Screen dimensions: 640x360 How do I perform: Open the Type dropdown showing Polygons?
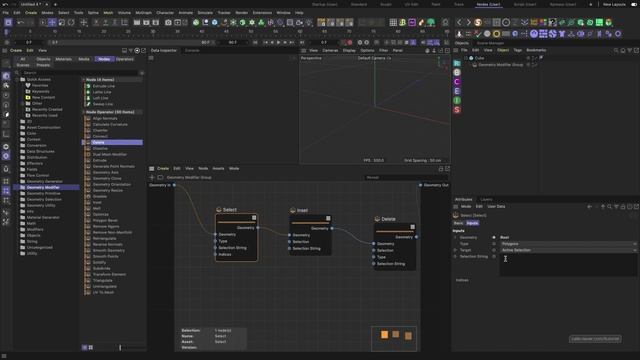coord(568,244)
